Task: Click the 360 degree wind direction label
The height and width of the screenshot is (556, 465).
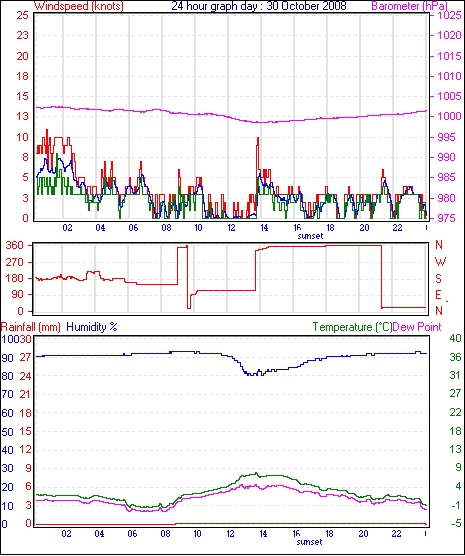Action: coord(15,245)
